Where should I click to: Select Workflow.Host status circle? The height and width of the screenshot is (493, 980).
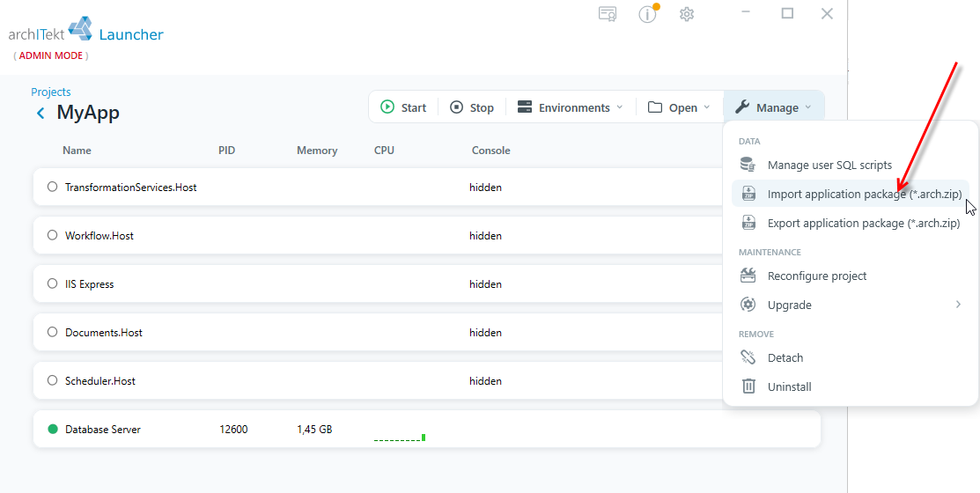(x=53, y=236)
